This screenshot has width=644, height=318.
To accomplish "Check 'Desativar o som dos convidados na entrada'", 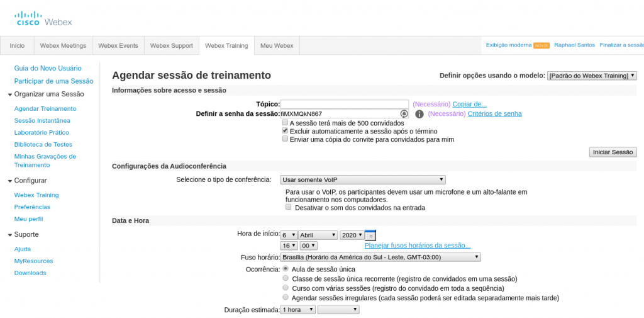I will pyautogui.click(x=288, y=207).
